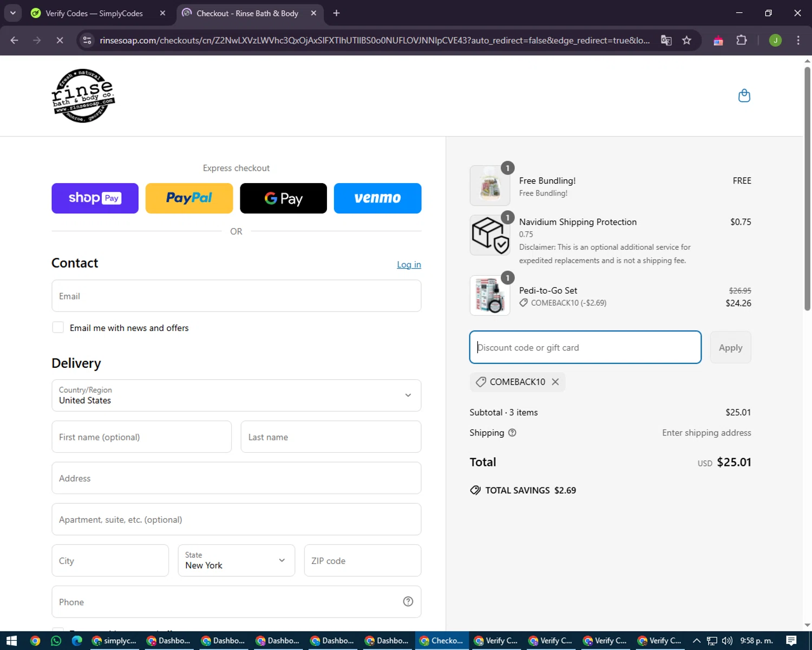
Task: Open the translate page icon
Action: [x=666, y=40]
